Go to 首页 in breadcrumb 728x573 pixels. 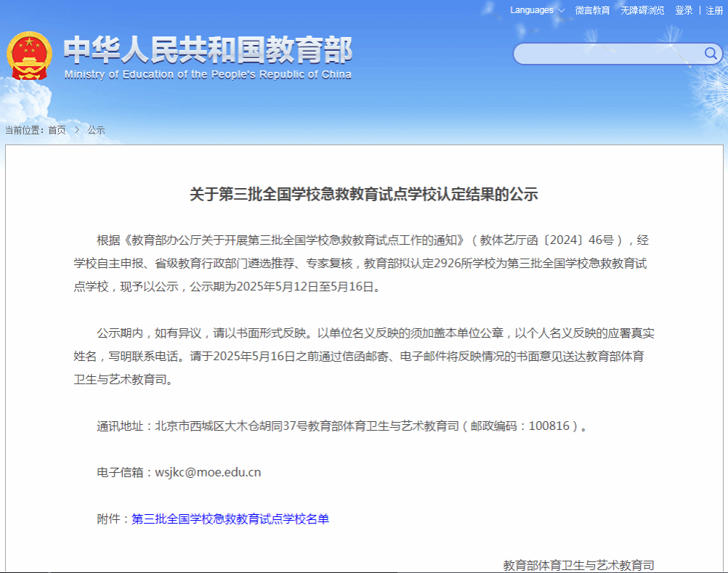[x=57, y=131]
